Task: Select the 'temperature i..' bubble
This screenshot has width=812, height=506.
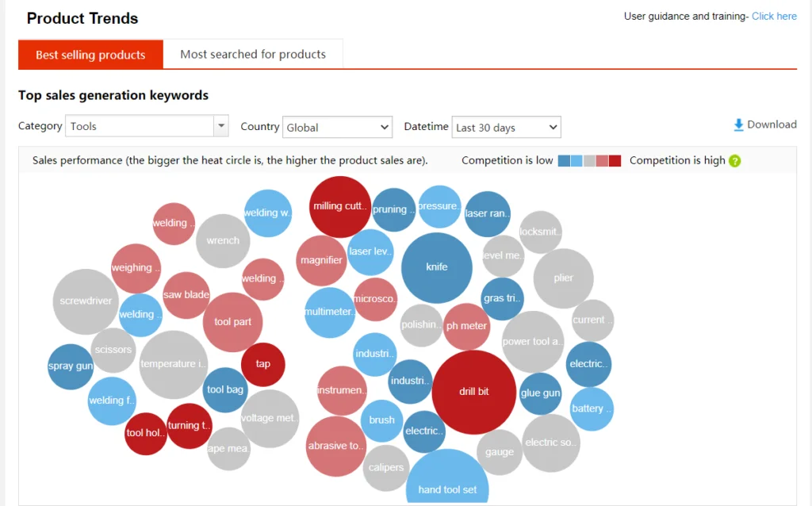Action: pos(174,364)
